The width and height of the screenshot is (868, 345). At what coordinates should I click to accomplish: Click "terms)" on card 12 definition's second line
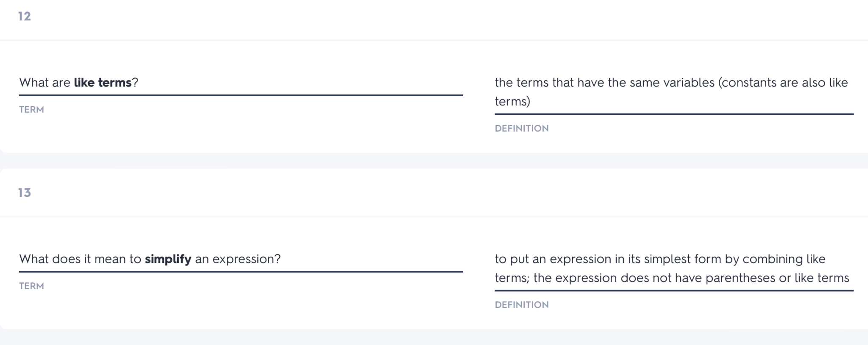[x=512, y=102]
